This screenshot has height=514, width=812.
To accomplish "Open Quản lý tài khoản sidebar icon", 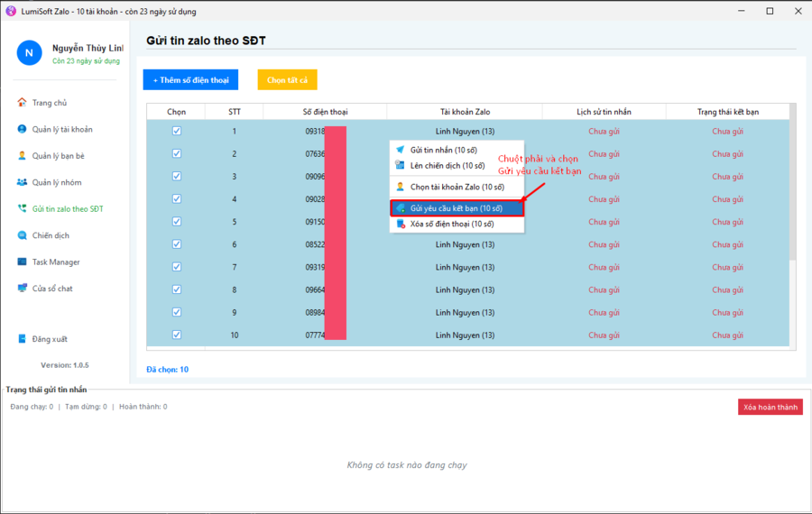I will pos(23,129).
